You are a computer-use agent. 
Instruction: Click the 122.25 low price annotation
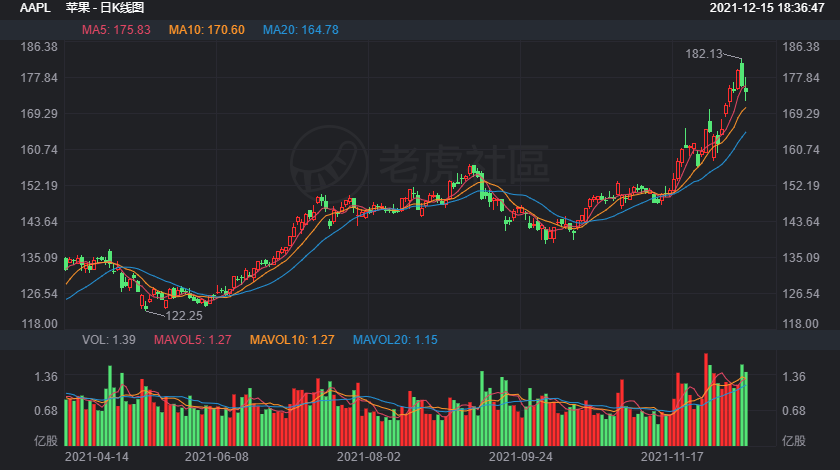tap(184, 316)
